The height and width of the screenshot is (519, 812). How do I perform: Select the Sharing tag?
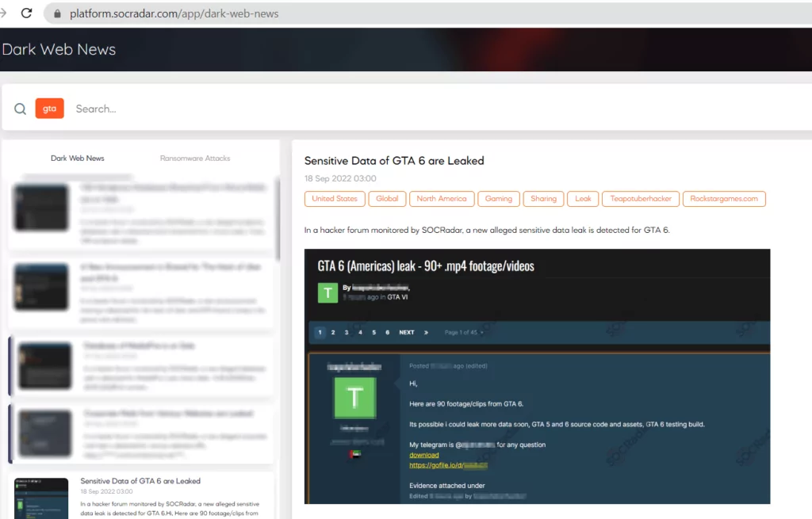point(543,199)
